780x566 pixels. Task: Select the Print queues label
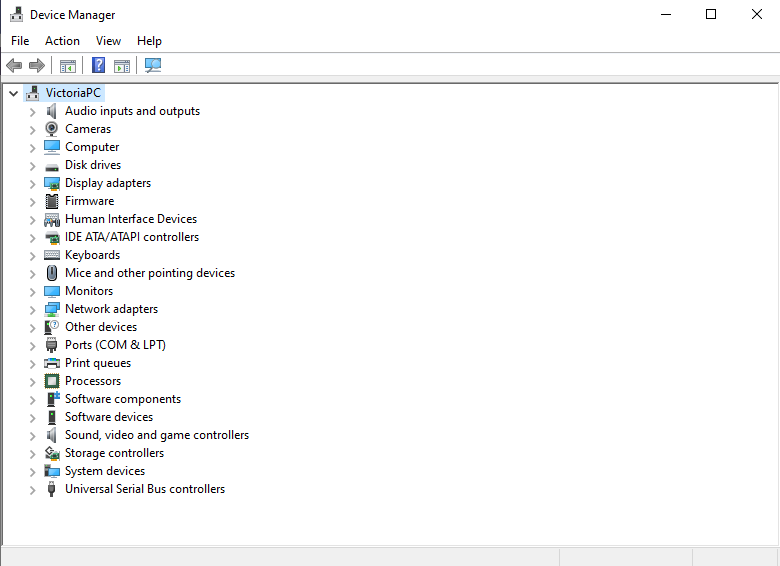coord(98,363)
